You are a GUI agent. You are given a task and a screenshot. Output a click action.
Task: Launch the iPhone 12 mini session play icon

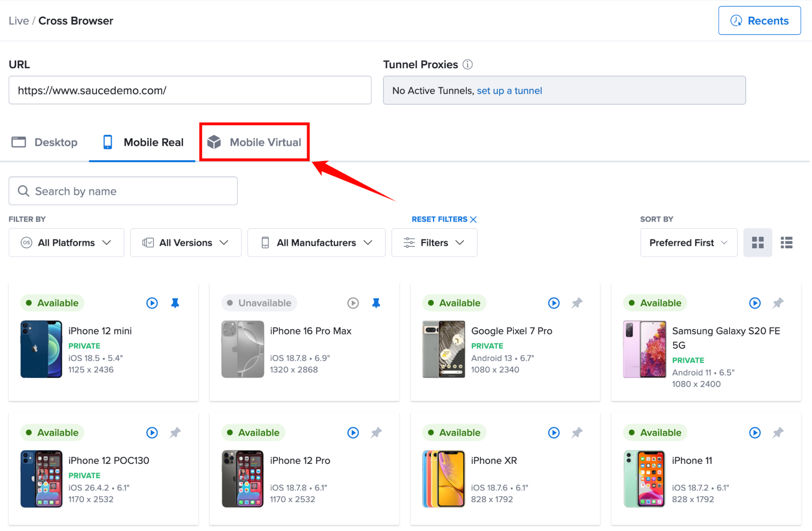click(152, 303)
